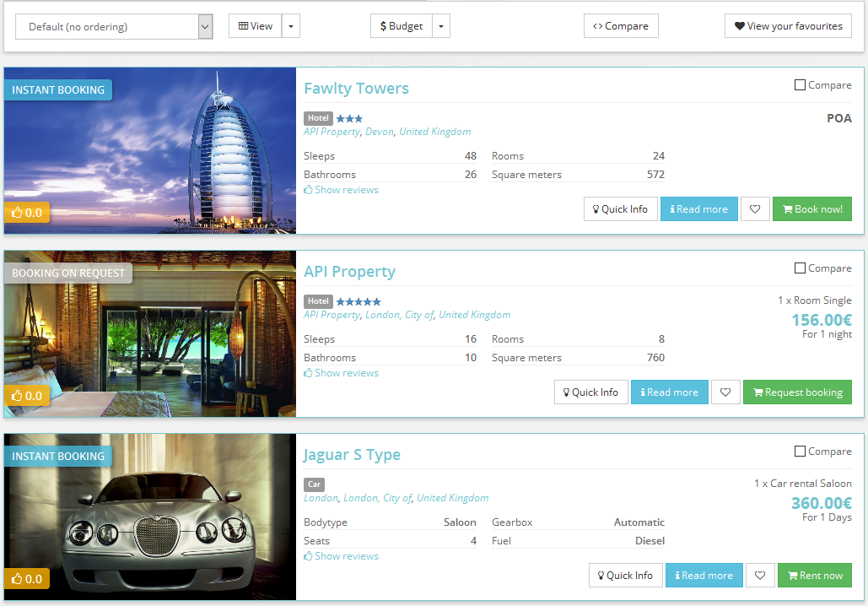868x606 pixels.
Task: Favourite the Jaguar S Type via heart icon
Action: 760,576
